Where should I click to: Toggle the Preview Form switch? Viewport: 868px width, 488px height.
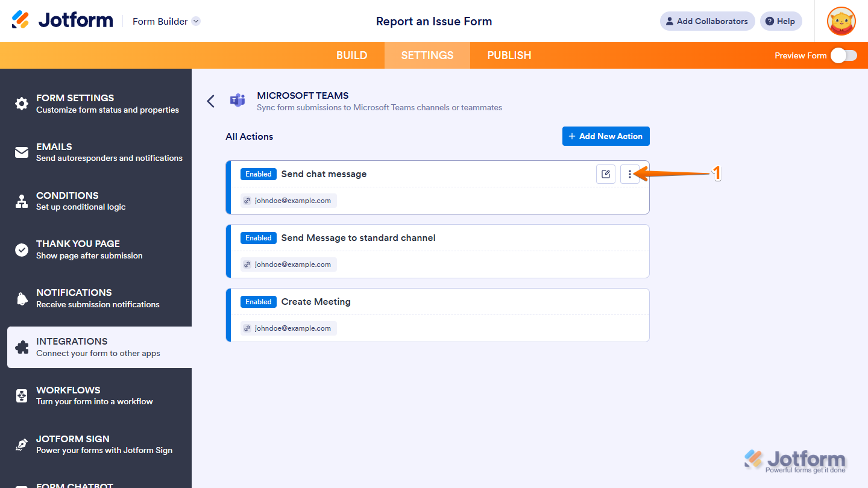[x=843, y=55]
